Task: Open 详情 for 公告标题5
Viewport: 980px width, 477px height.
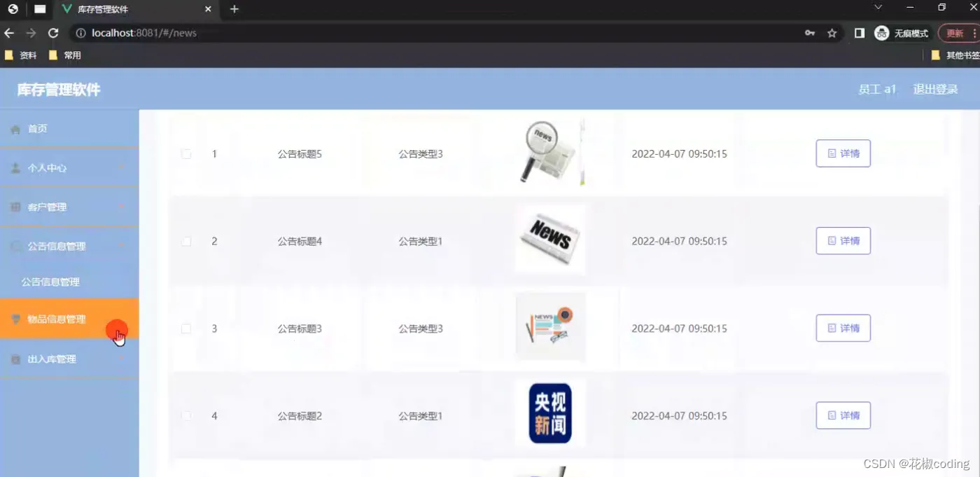Action: 843,153
